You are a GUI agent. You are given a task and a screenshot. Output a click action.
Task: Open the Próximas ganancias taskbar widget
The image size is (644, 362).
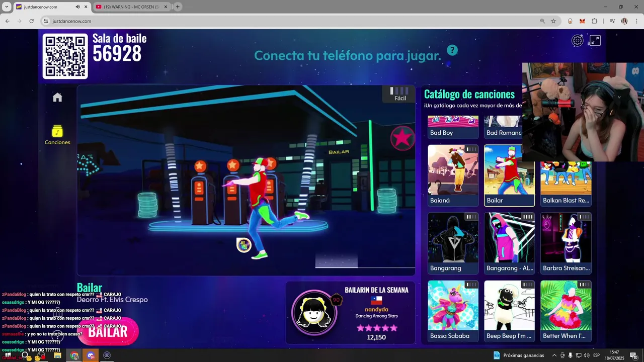519,355
